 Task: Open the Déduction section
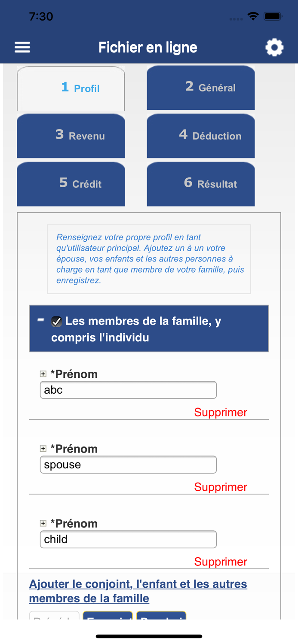pos(200,136)
